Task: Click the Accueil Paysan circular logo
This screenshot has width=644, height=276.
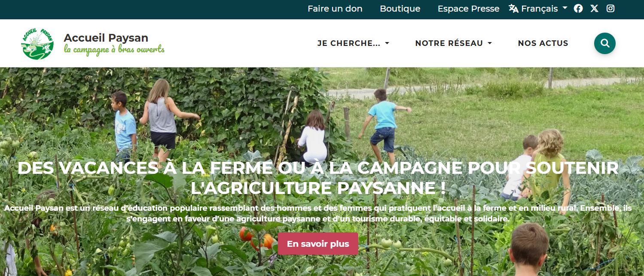Action: [x=37, y=43]
